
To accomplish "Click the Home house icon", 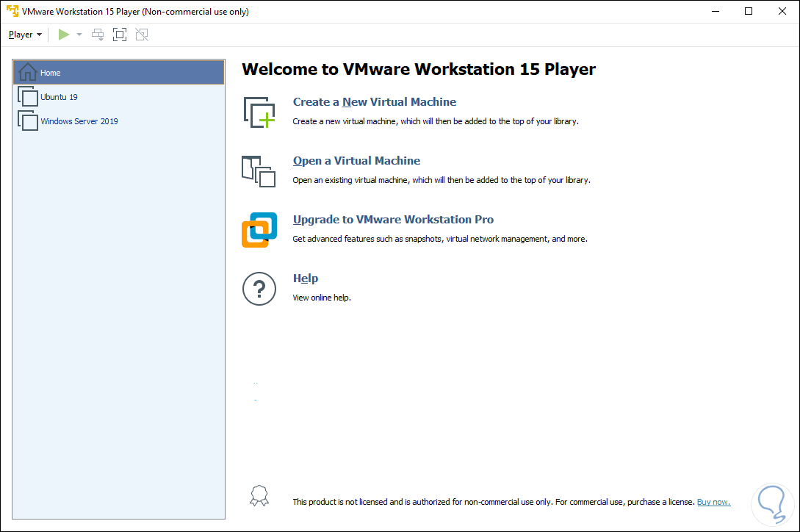I will coord(27,72).
